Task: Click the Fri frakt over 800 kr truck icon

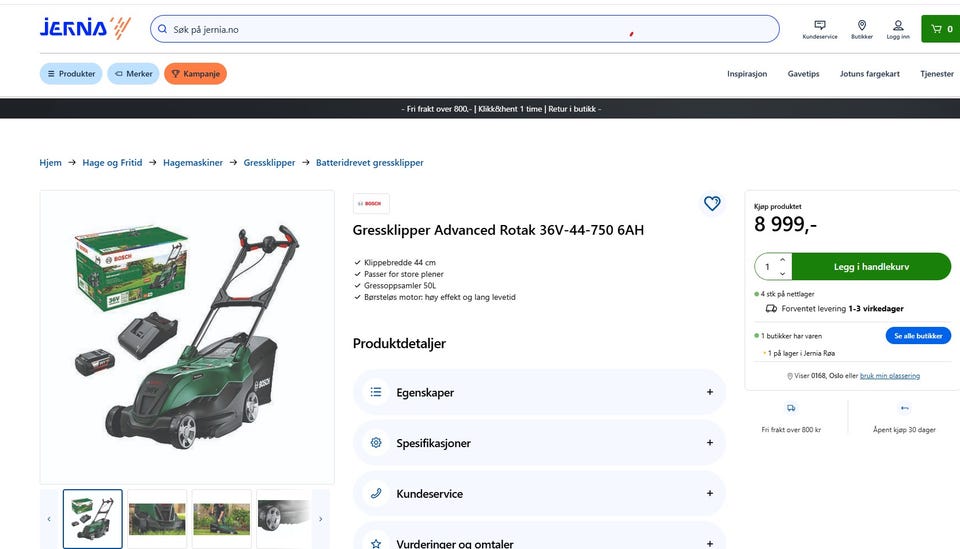Action: [x=791, y=408]
